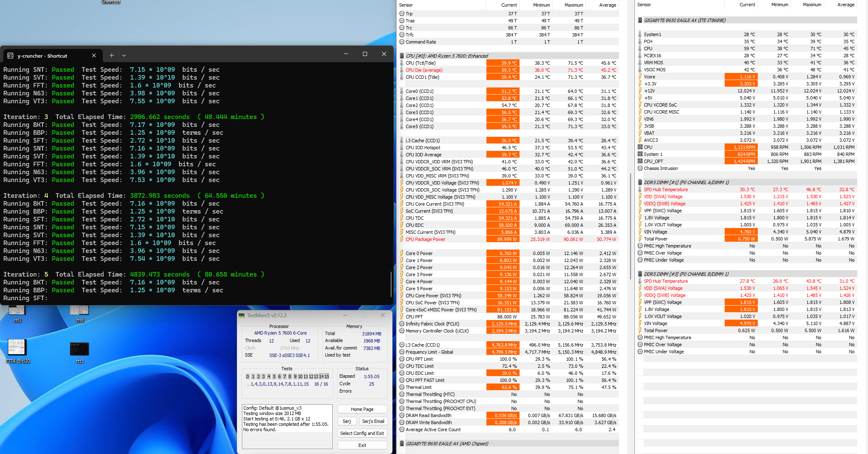This screenshot has width=868, height=454.
Task: Click Serj button in TestMem5
Action: (x=347, y=421)
